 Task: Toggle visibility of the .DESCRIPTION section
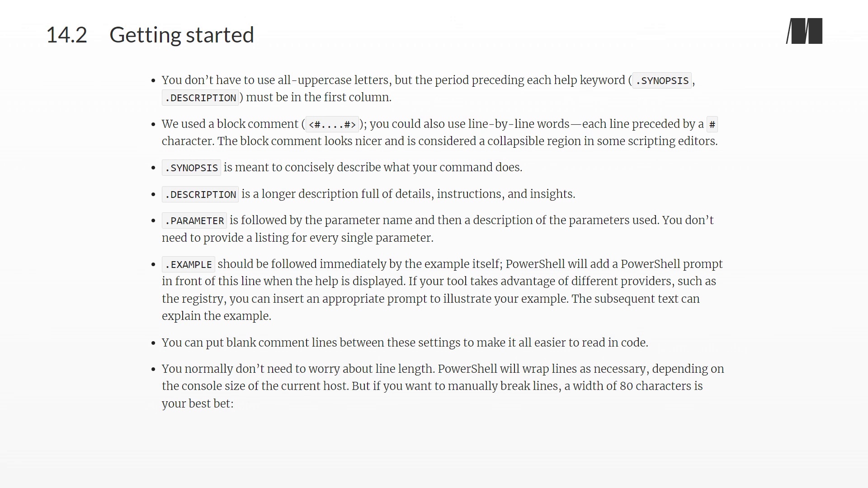(200, 194)
